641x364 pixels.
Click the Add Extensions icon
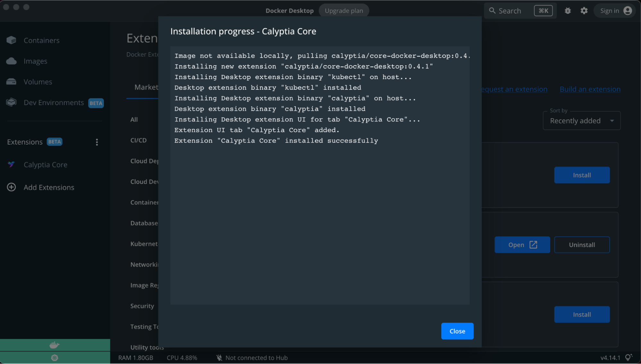click(12, 187)
